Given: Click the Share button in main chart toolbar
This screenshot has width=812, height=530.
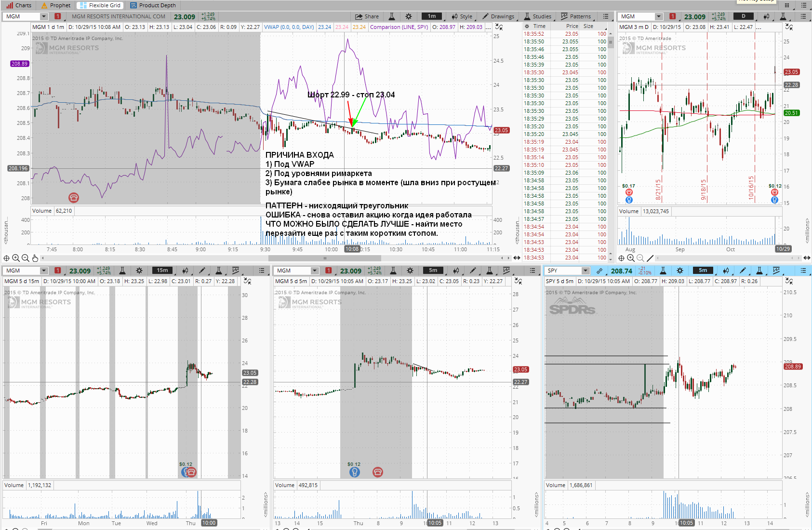Looking at the screenshot, I should pos(367,16).
